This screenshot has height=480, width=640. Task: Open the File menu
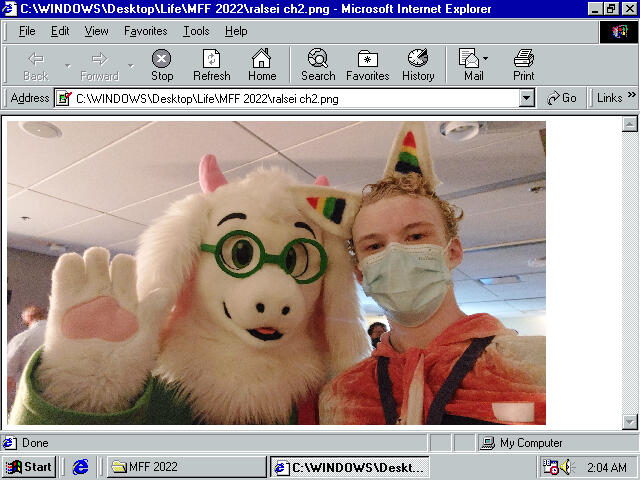point(27,31)
